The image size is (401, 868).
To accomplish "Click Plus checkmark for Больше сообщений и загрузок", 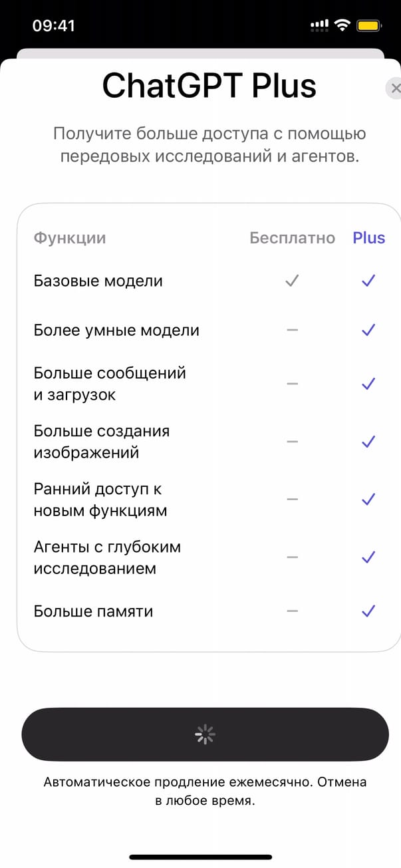I will (368, 384).
